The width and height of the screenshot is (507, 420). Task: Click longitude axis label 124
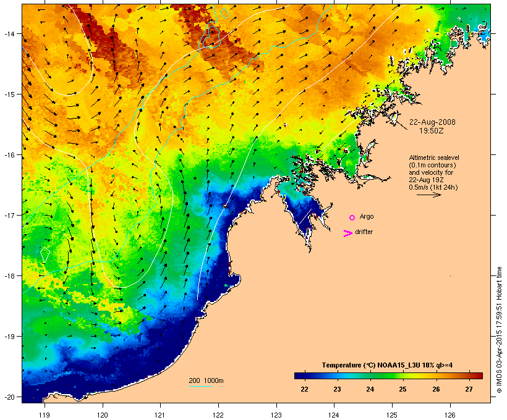pos(334,415)
